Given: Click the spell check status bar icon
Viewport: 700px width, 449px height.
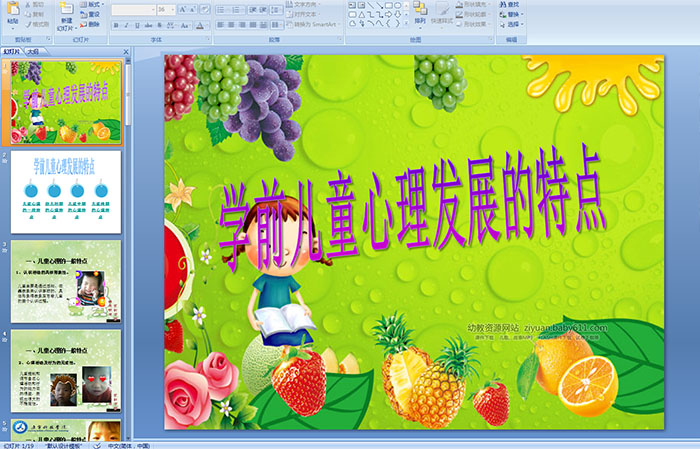Looking at the screenshot, I should (97, 445).
